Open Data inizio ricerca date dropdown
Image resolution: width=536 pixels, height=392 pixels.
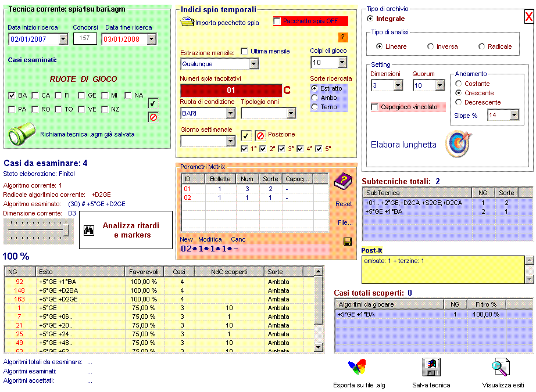tap(63, 39)
